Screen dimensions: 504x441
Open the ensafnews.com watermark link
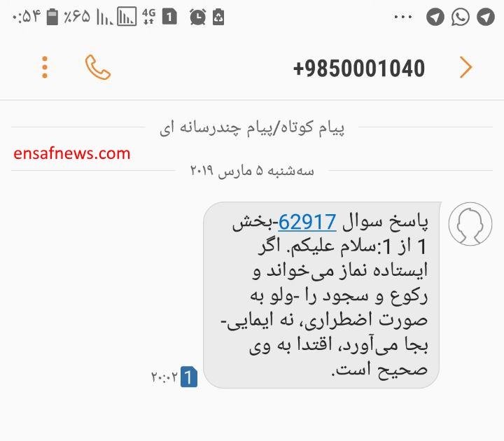pos(72,153)
